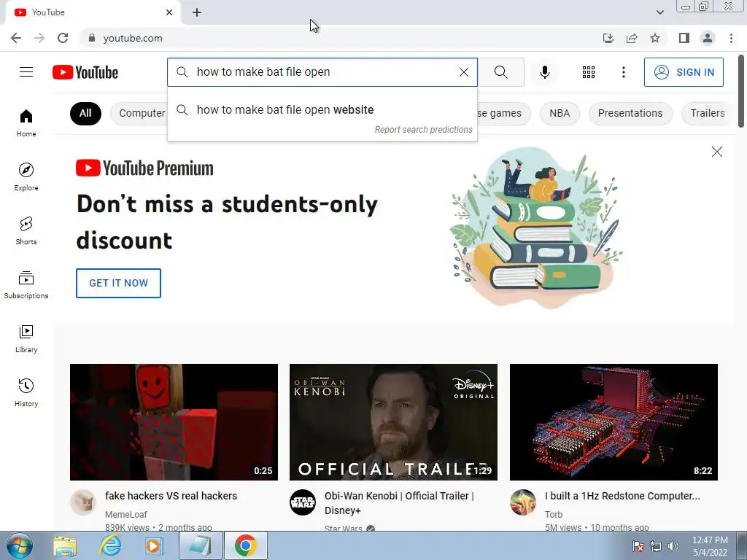The image size is (747, 560).
Task: Click MemeLoaf channel name
Action: pyautogui.click(x=125, y=514)
